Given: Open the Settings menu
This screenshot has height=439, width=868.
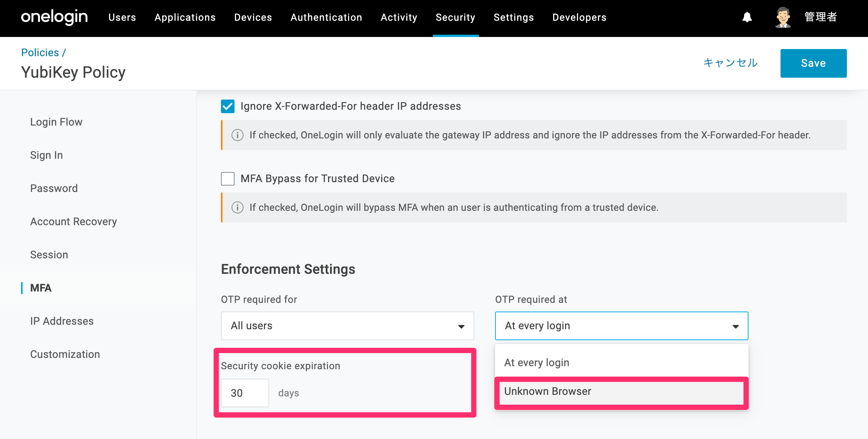Looking at the screenshot, I should pos(514,17).
